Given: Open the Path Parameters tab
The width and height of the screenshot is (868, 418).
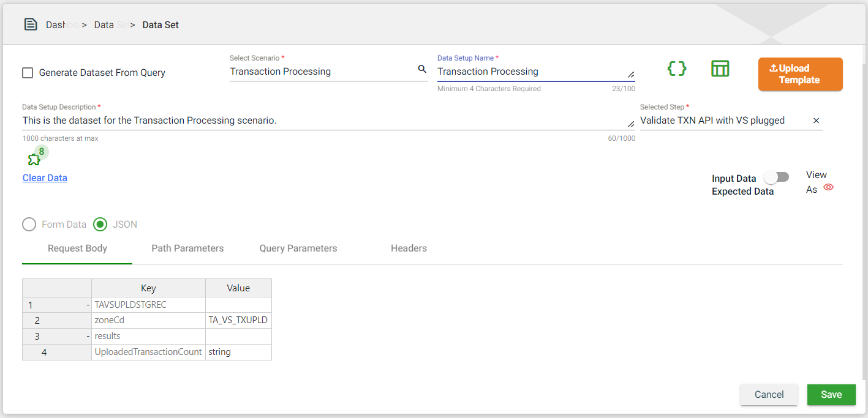Looking at the screenshot, I should click(x=187, y=248).
